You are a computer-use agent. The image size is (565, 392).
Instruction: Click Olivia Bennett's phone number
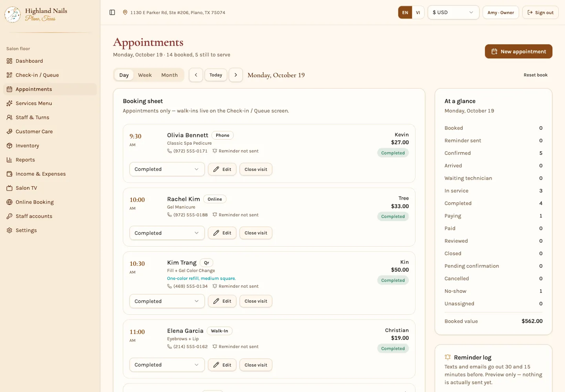coord(190,151)
